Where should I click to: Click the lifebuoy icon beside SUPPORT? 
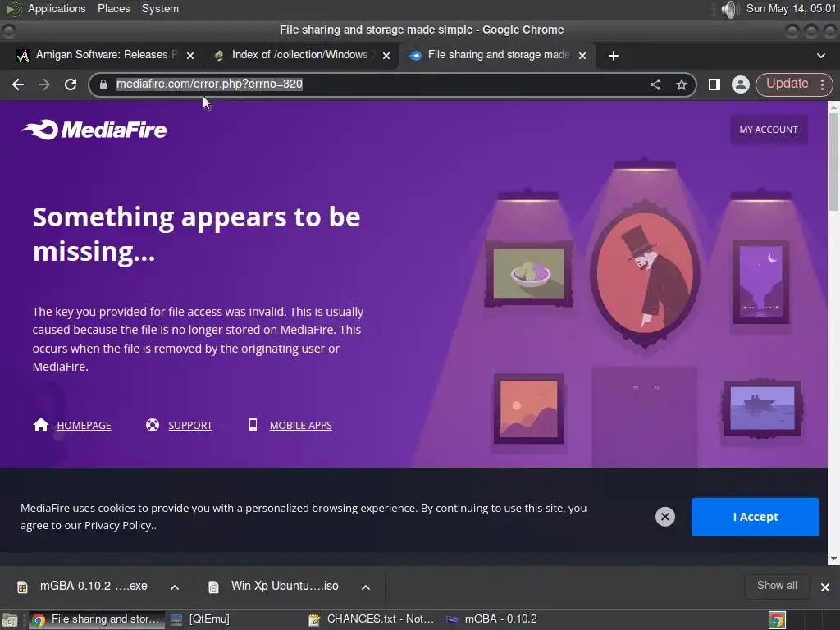coord(153,425)
